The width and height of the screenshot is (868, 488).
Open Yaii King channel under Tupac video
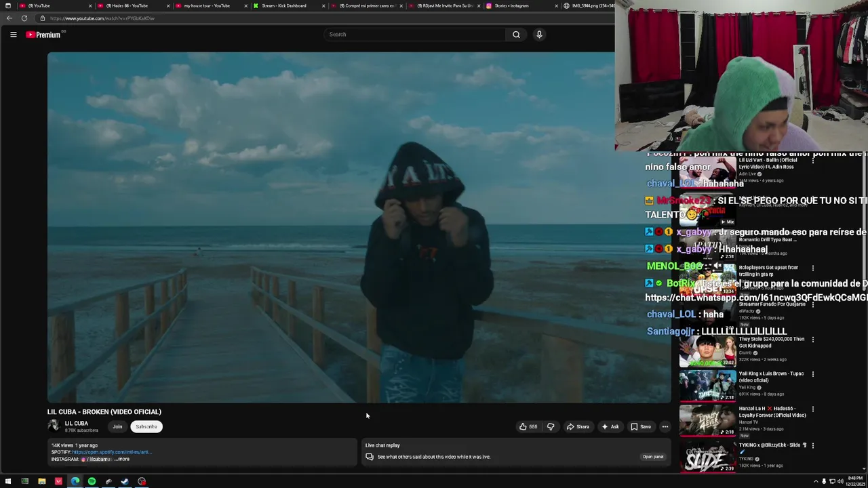tap(747, 388)
